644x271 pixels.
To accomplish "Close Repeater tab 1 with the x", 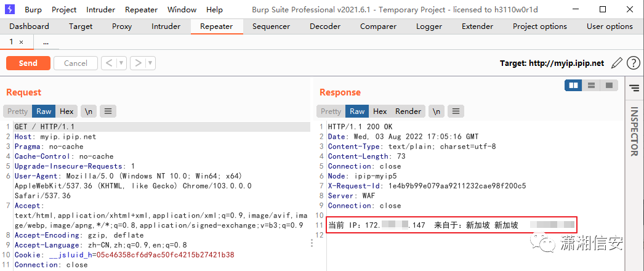I will pyautogui.click(x=21, y=42).
